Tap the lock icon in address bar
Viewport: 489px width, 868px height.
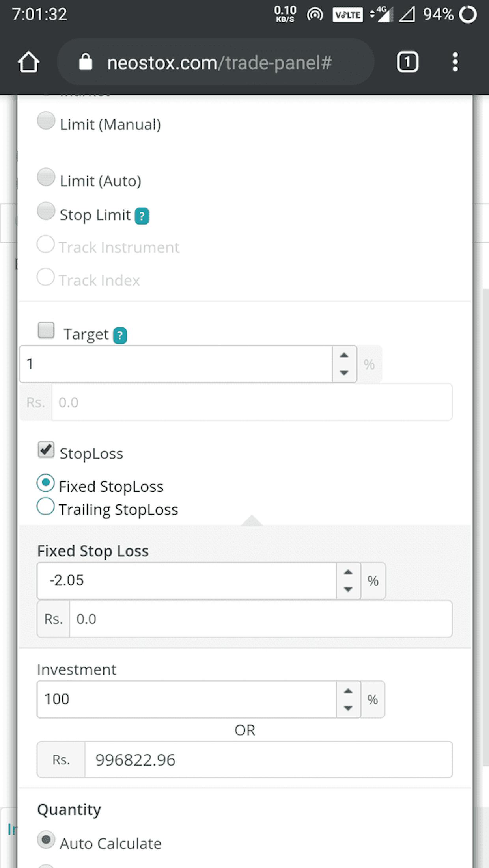point(86,62)
